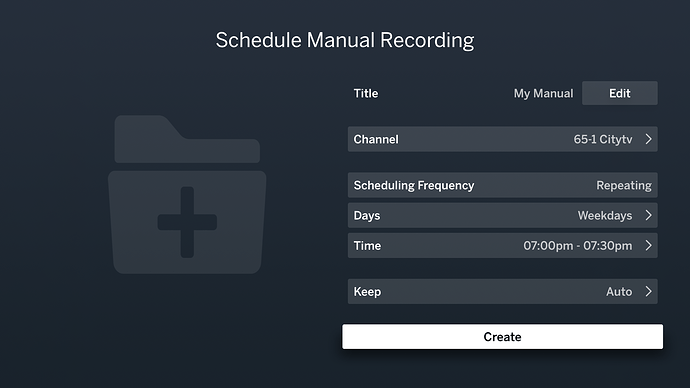Click the Schedule Manual Recording heading

click(345, 40)
